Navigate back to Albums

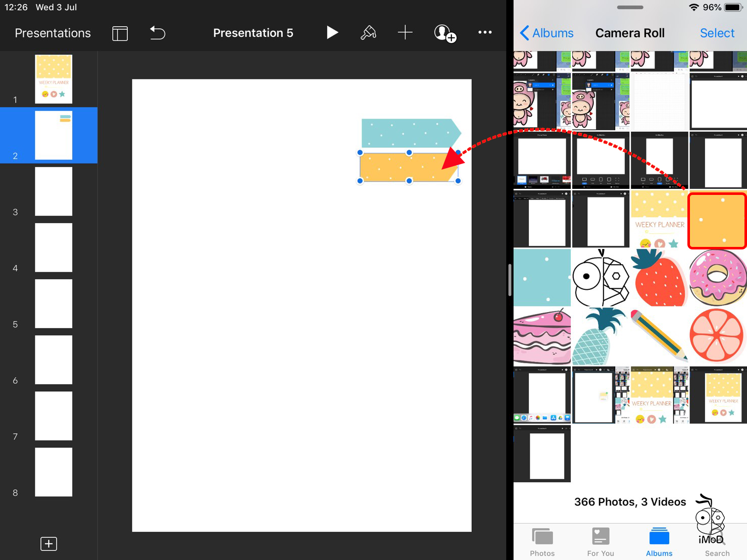[547, 33]
